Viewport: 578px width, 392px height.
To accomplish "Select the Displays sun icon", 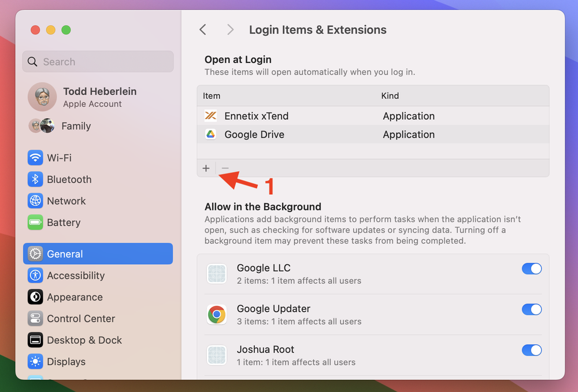I will click(x=35, y=362).
